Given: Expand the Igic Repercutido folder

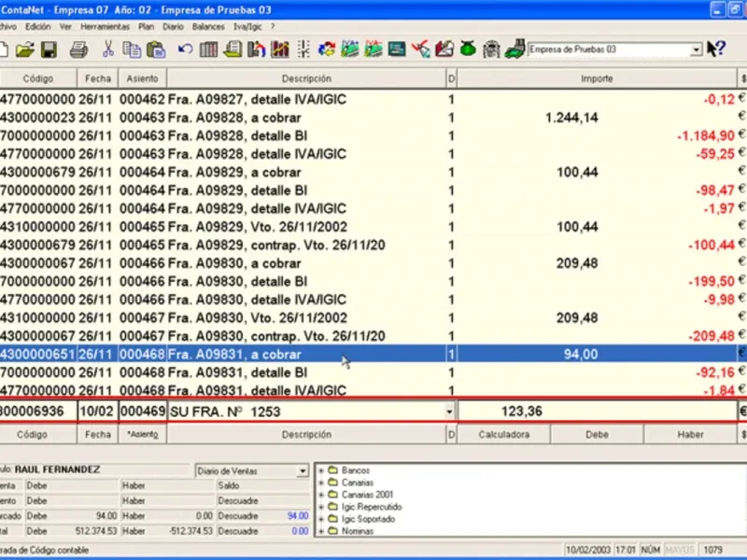Looking at the screenshot, I should (322, 507).
